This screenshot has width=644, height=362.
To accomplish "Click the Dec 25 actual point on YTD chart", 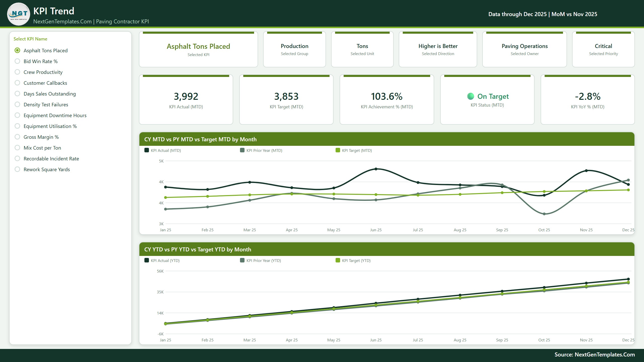I will [628, 279].
